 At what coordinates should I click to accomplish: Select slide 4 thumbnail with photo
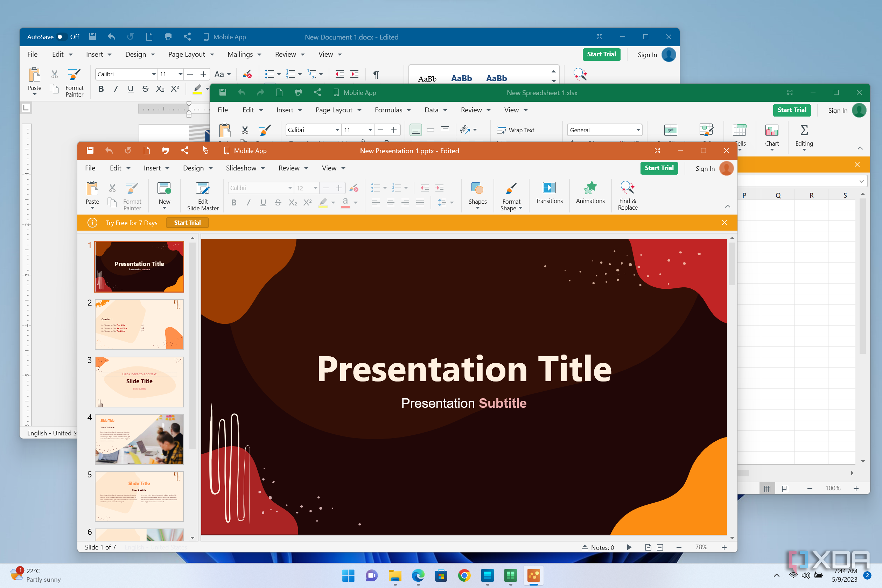pyautogui.click(x=139, y=439)
